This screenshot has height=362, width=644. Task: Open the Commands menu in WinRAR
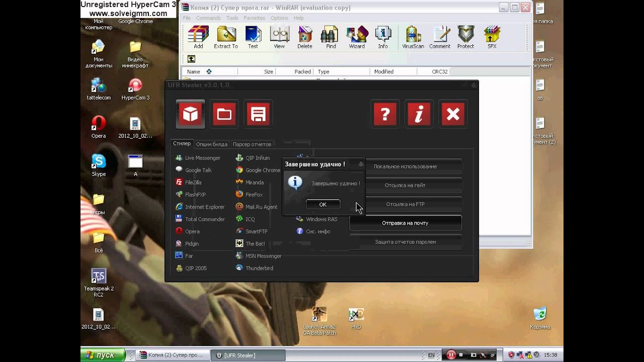[208, 18]
